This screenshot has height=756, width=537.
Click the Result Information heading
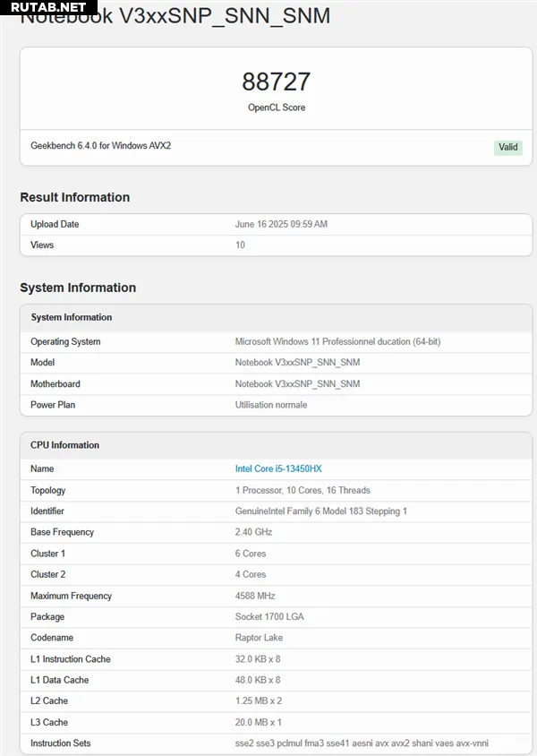(x=75, y=197)
